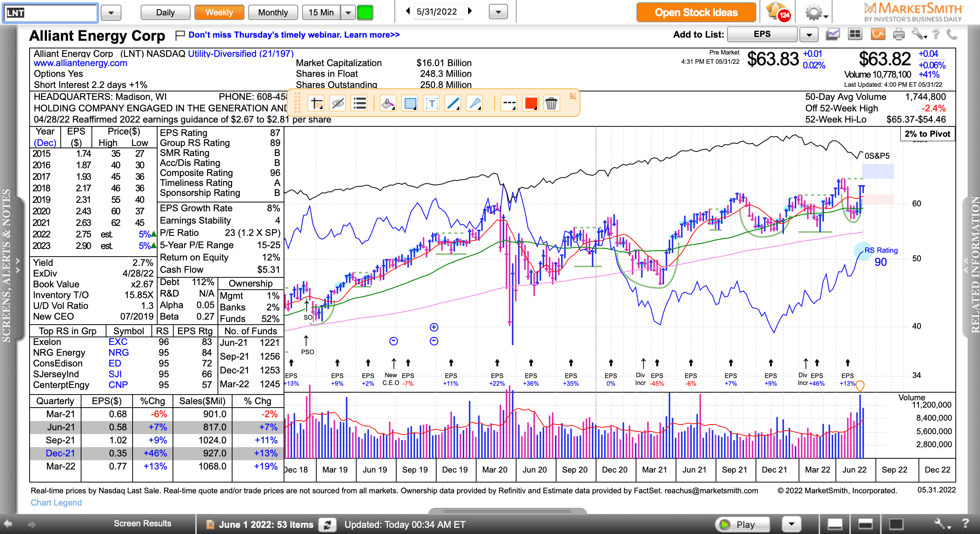Navigate back with bottom left arrow

tap(8, 524)
